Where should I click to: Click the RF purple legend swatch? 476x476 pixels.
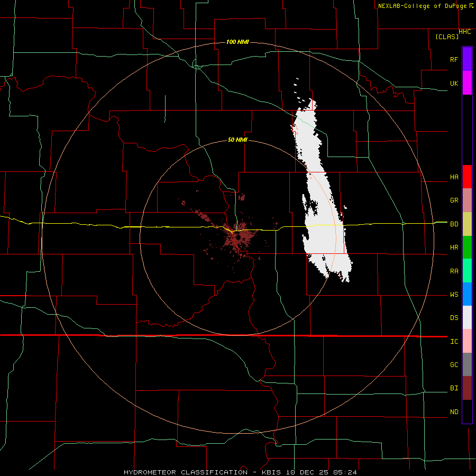467,59
